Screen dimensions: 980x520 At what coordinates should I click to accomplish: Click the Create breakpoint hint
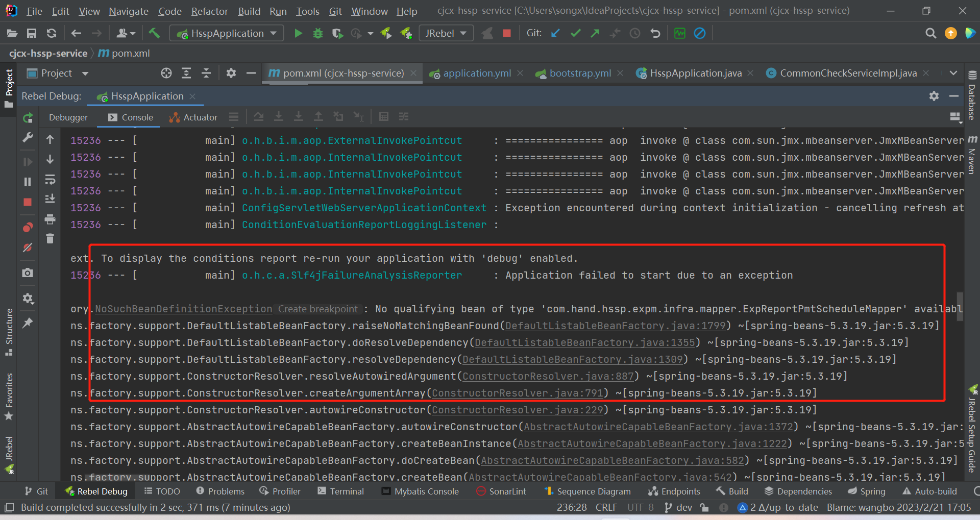[318, 309]
